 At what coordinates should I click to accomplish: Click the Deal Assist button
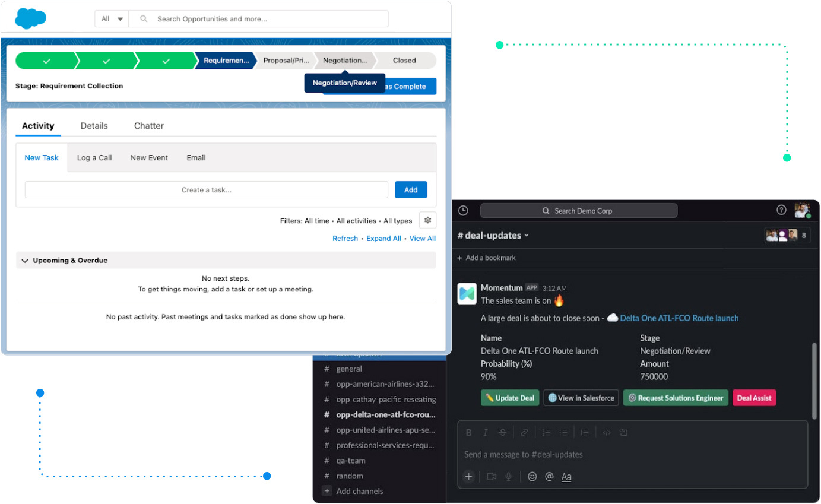click(x=754, y=398)
